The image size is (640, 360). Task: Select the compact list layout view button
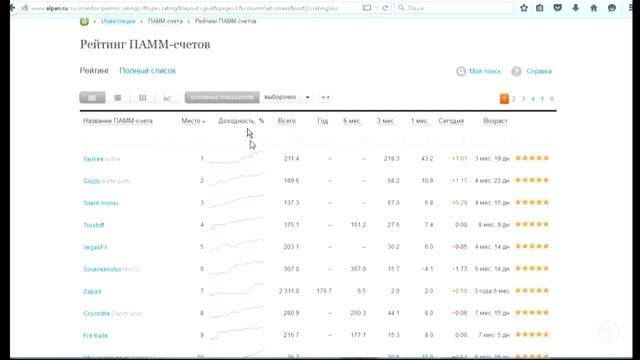tap(118, 98)
